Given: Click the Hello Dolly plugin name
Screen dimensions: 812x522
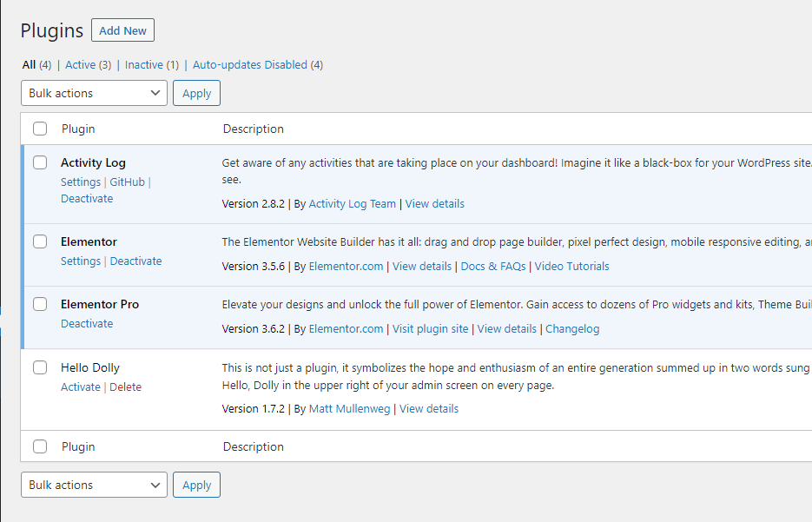Looking at the screenshot, I should [90, 368].
